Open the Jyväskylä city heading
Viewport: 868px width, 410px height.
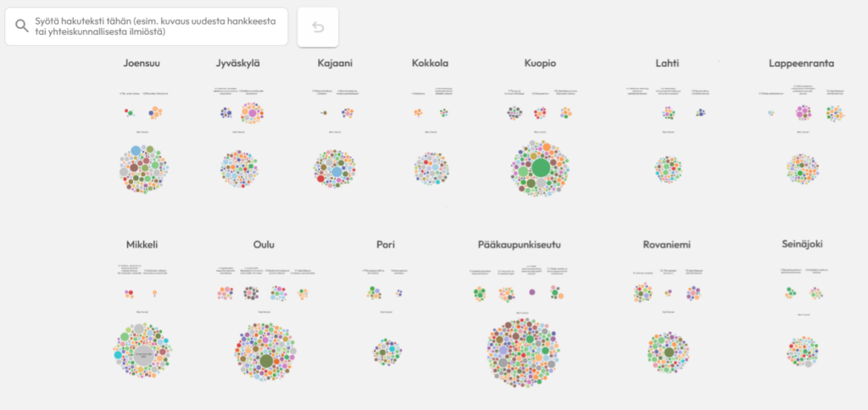238,64
